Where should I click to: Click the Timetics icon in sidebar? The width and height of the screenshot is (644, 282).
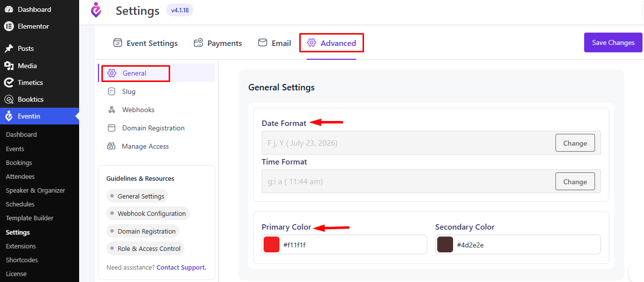pos(9,82)
